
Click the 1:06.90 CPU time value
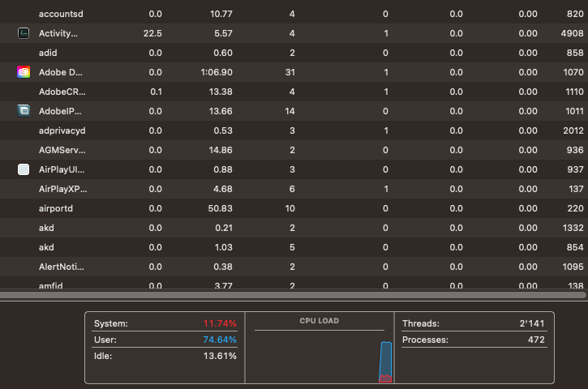(217, 72)
